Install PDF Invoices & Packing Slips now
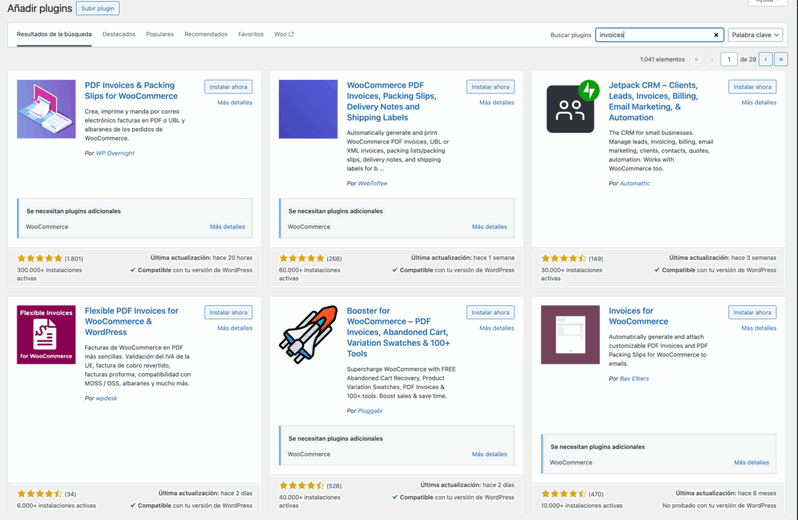This screenshot has width=798, height=520. (x=229, y=86)
